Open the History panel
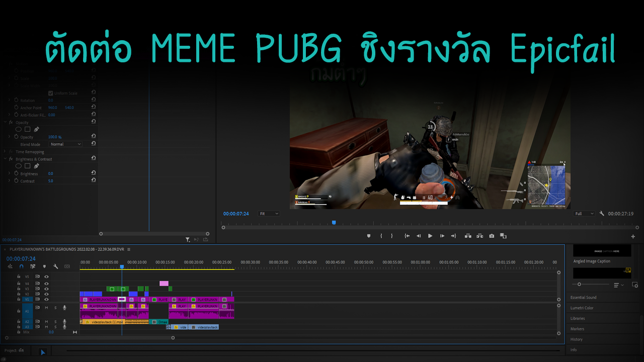The height and width of the screenshot is (362, 644). click(x=577, y=339)
